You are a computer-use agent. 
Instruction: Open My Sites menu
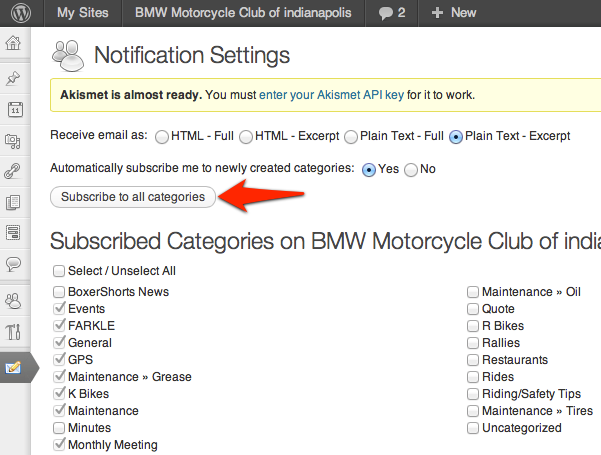click(83, 13)
